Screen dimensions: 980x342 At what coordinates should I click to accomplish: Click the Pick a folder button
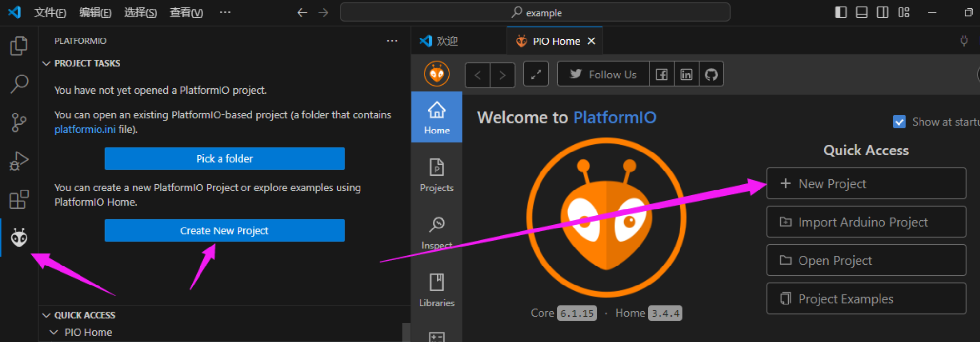pos(224,158)
